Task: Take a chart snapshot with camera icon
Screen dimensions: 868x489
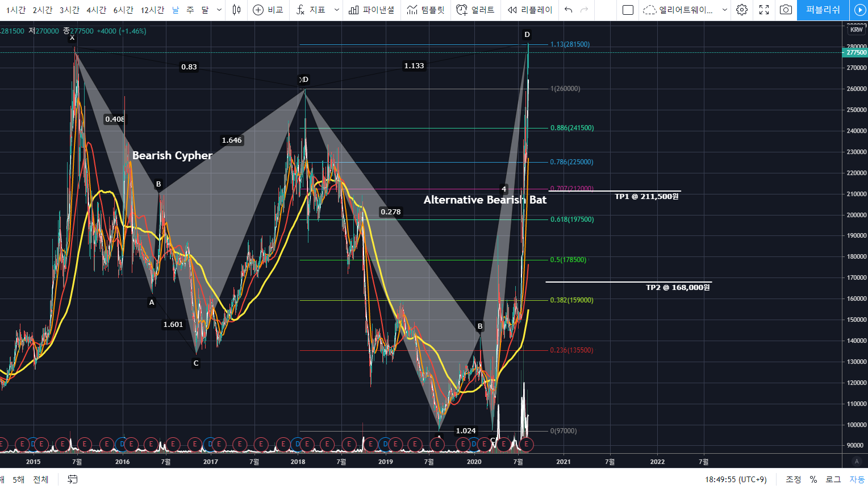Action: [x=786, y=10]
